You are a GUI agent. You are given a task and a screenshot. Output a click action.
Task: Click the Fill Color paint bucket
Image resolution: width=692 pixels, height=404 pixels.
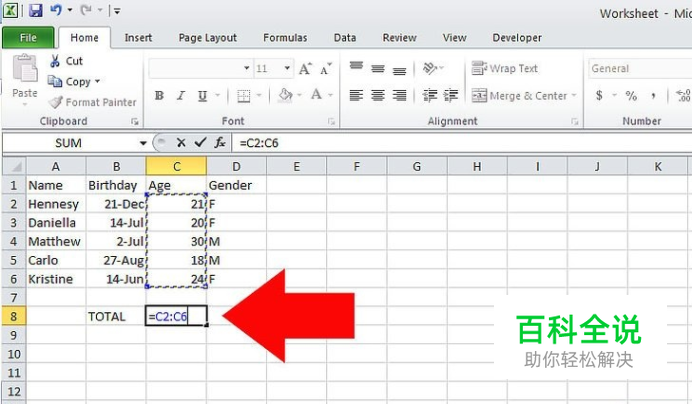click(x=285, y=95)
